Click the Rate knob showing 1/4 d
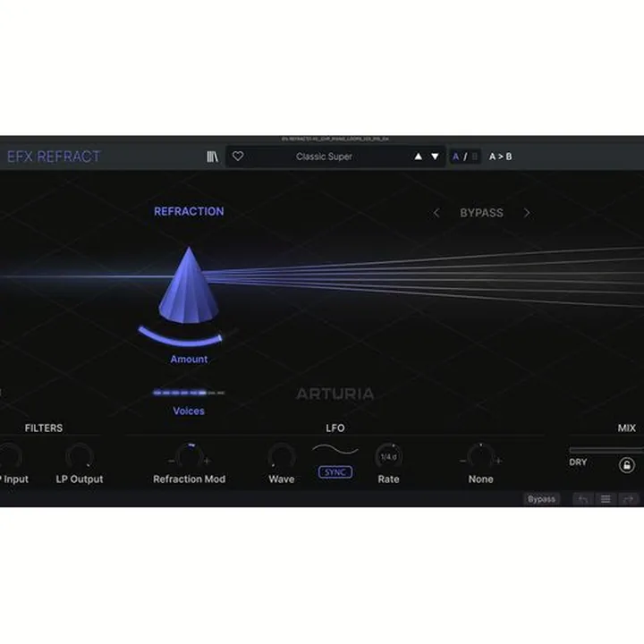Viewport: 644px width, 644px height. click(388, 456)
